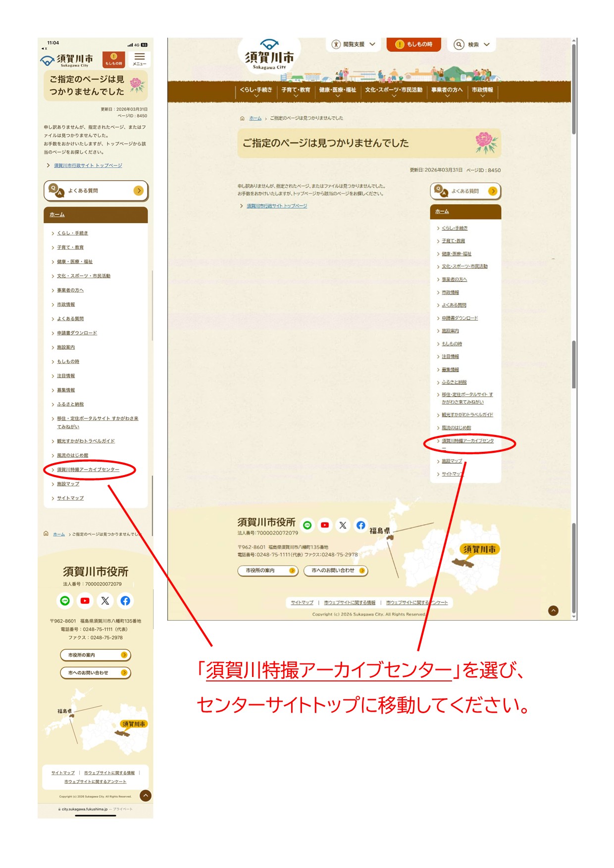This screenshot has height=868, width=614.
Task: Click the back-to-top arrow in mobile footer
Action: pyautogui.click(x=145, y=795)
